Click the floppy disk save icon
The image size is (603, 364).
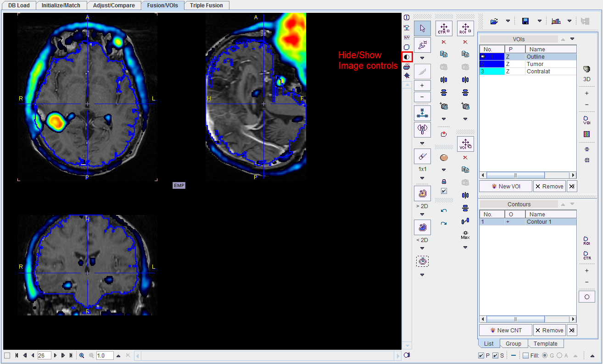coord(525,21)
